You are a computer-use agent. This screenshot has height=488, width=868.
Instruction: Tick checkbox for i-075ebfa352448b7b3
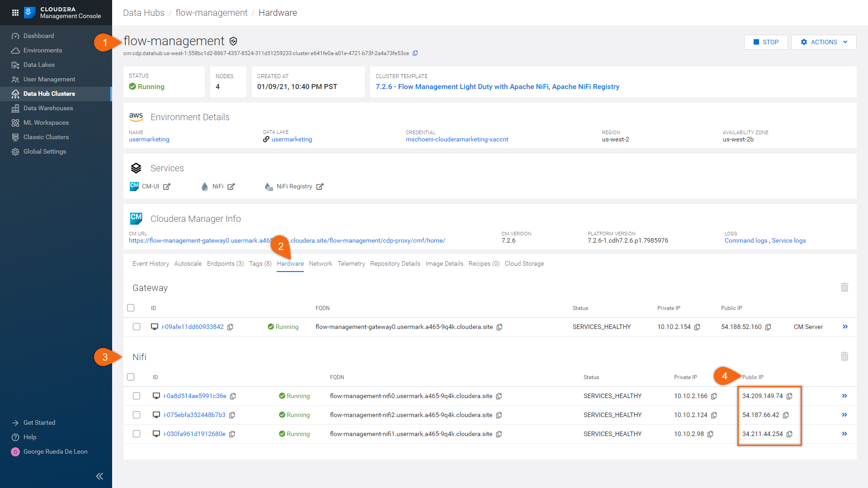point(137,415)
